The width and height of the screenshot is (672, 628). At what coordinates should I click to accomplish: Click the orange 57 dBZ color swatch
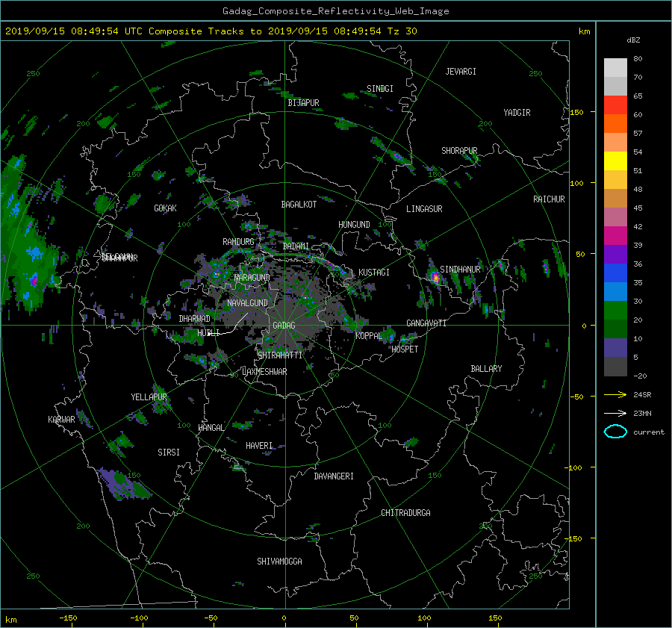pos(615,142)
